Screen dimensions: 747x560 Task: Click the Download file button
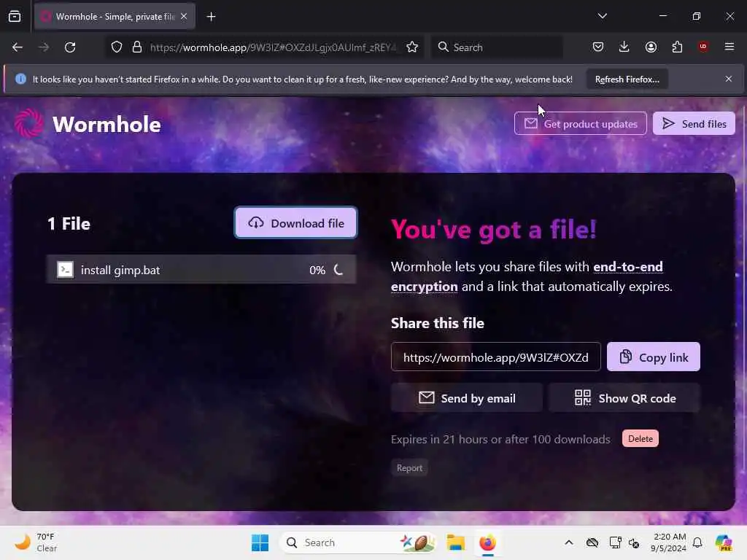pos(295,223)
